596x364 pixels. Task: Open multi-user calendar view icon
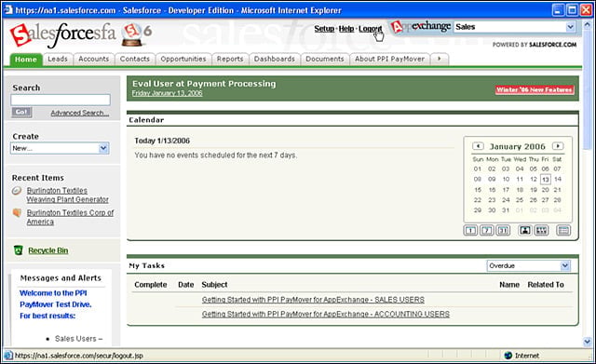click(x=542, y=230)
